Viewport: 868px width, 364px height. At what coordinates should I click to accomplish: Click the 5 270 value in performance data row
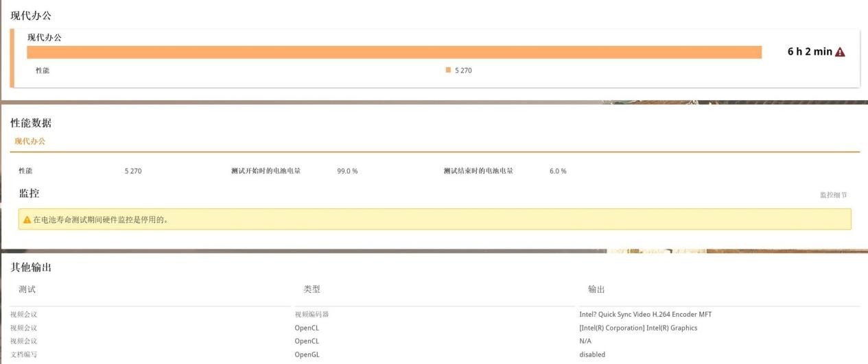click(133, 171)
